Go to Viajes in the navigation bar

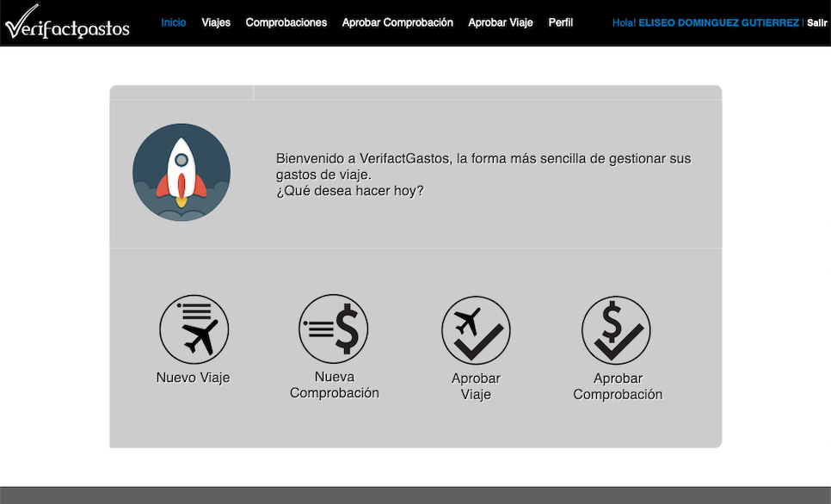[x=216, y=22]
